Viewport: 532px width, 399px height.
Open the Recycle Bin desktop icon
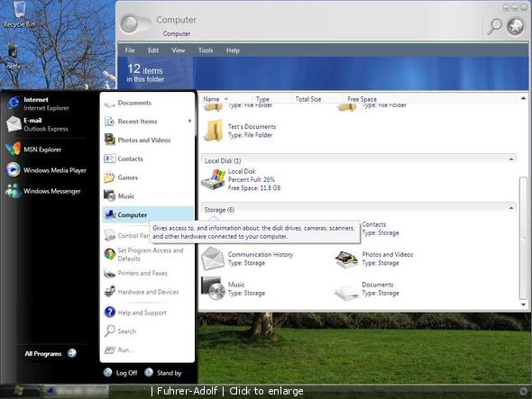pos(19,14)
